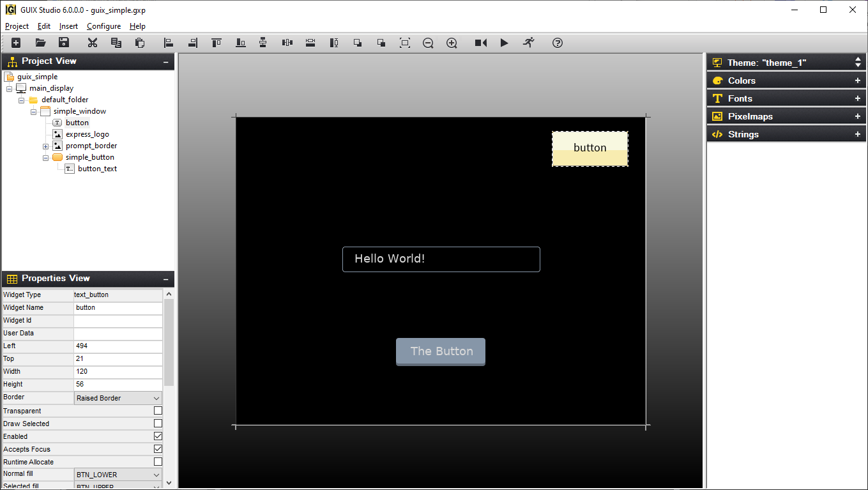Edit the Widget Name field
This screenshot has height=490, width=868.
tap(118, 307)
